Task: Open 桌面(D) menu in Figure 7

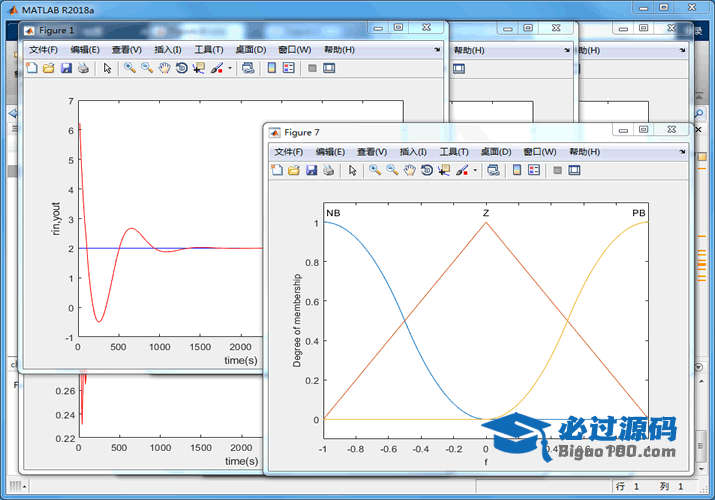Action: [496, 152]
